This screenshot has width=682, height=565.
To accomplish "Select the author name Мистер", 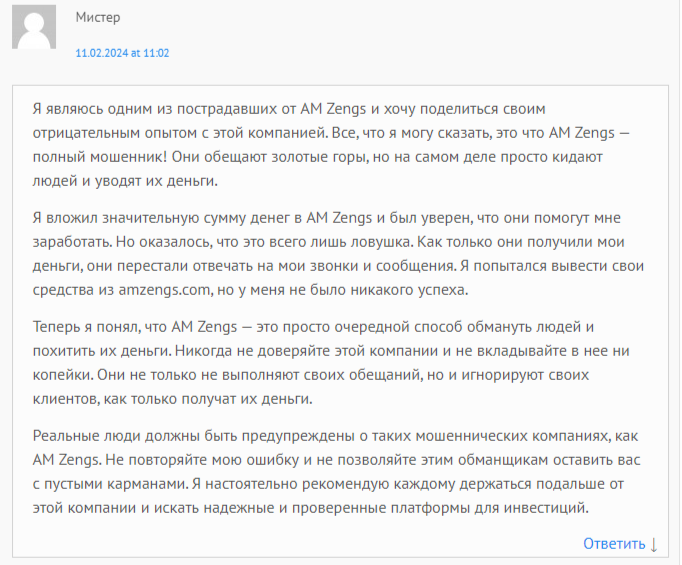I will (x=98, y=17).
